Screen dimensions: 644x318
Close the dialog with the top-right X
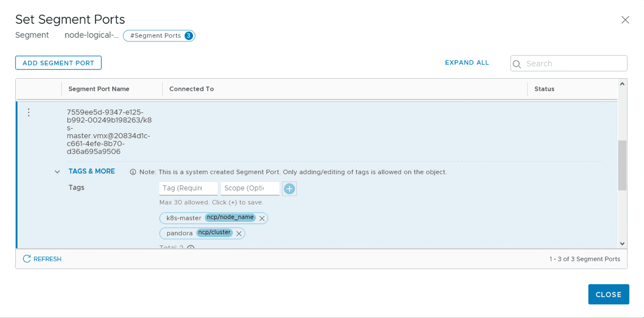tap(625, 20)
